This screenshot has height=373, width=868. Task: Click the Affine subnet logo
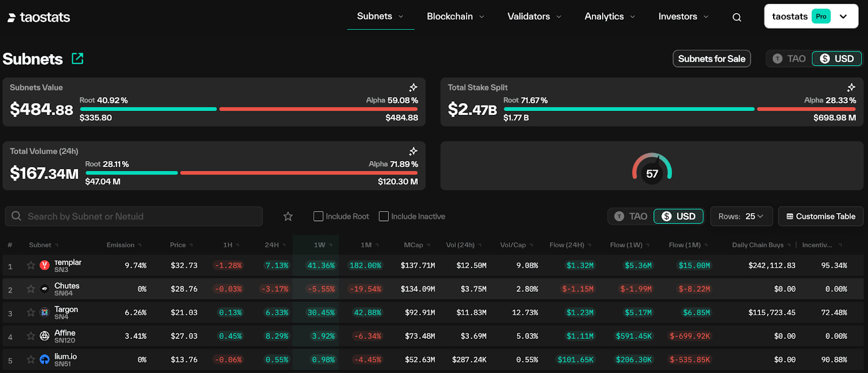pyautogui.click(x=44, y=336)
